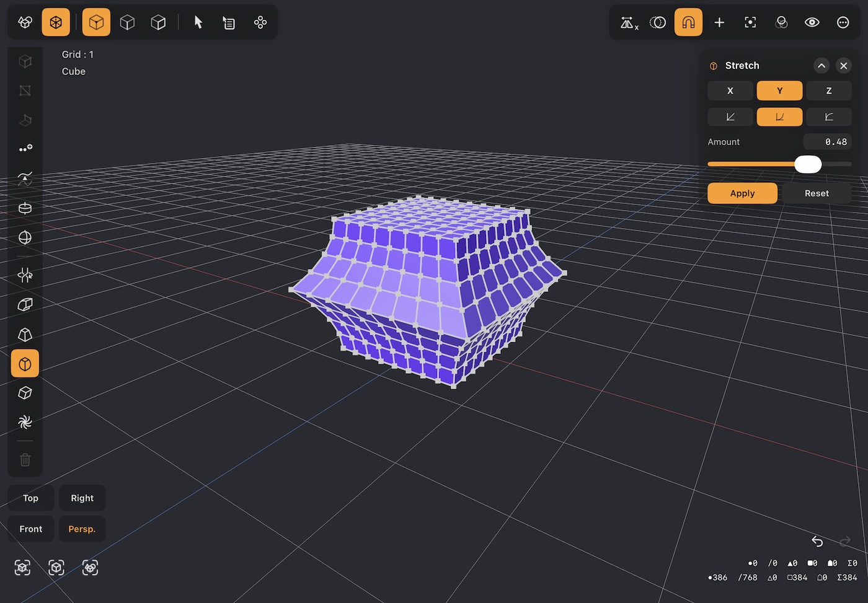Viewport: 868px width, 603px height.
Task: Click the frame selection focus icon
Action: (750, 22)
